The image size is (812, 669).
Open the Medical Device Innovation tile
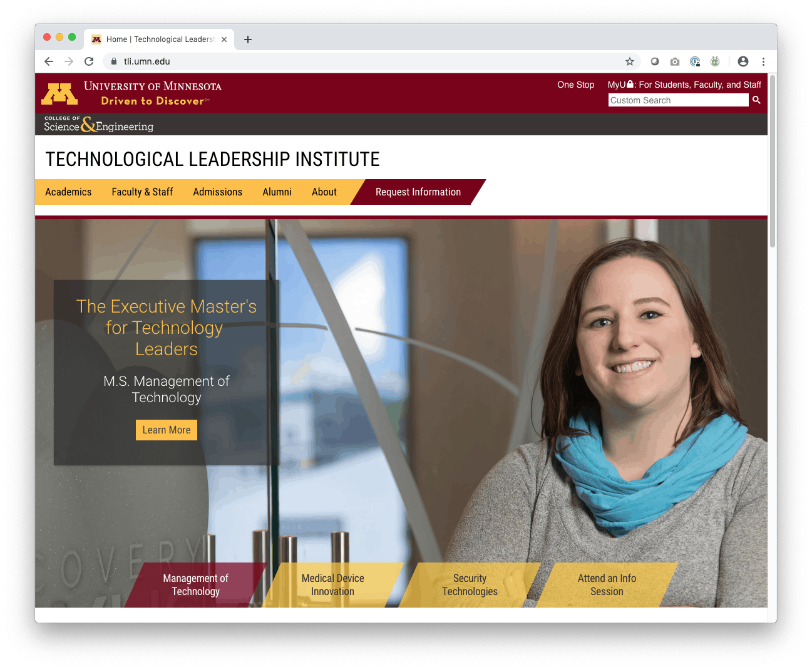tap(333, 585)
